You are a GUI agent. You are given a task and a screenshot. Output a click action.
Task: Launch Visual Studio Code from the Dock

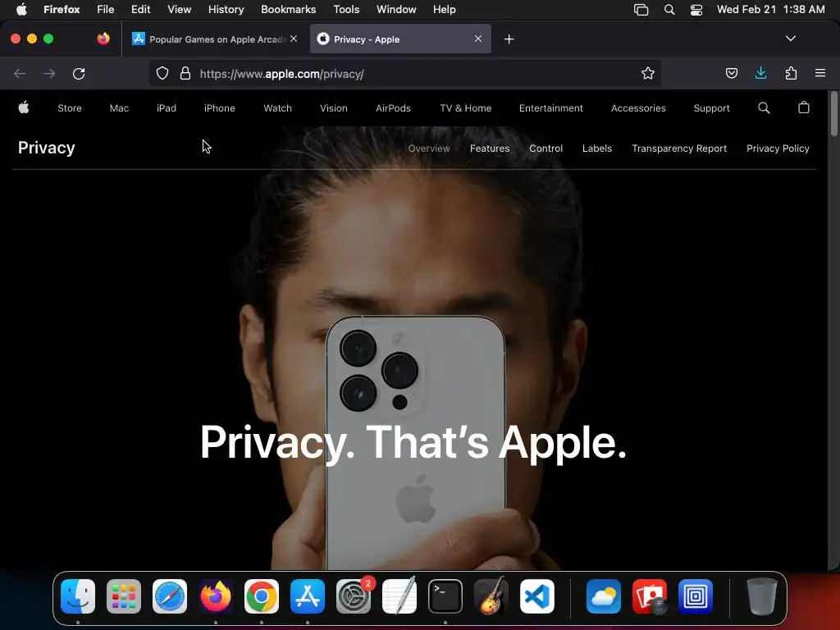click(537, 596)
